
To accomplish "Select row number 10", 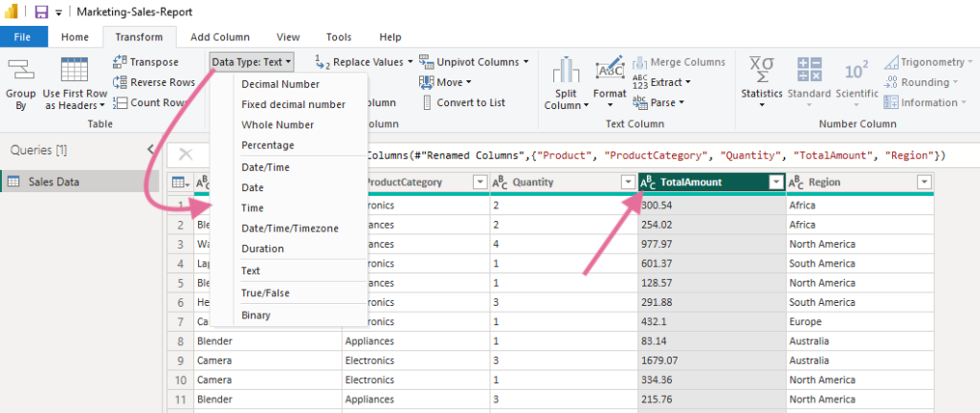I will [181, 380].
